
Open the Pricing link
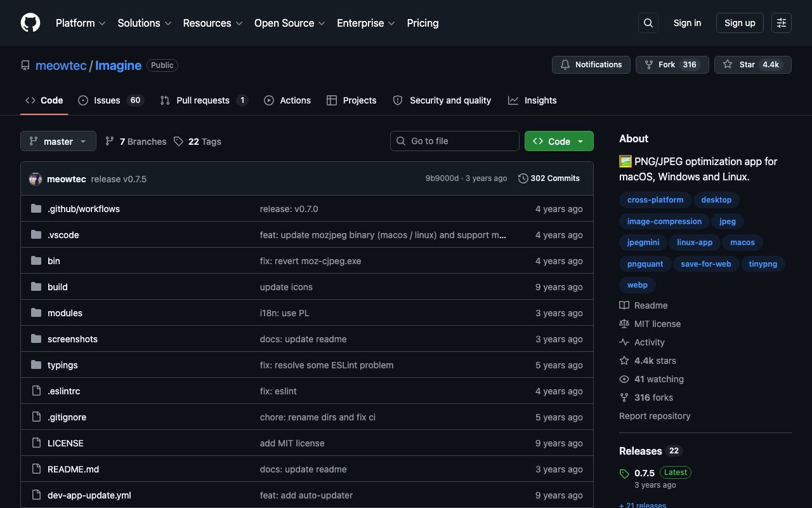(x=422, y=23)
